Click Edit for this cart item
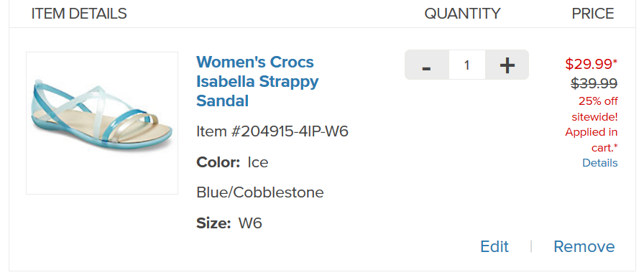Screen dimensions: 644x275 (494, 247)
